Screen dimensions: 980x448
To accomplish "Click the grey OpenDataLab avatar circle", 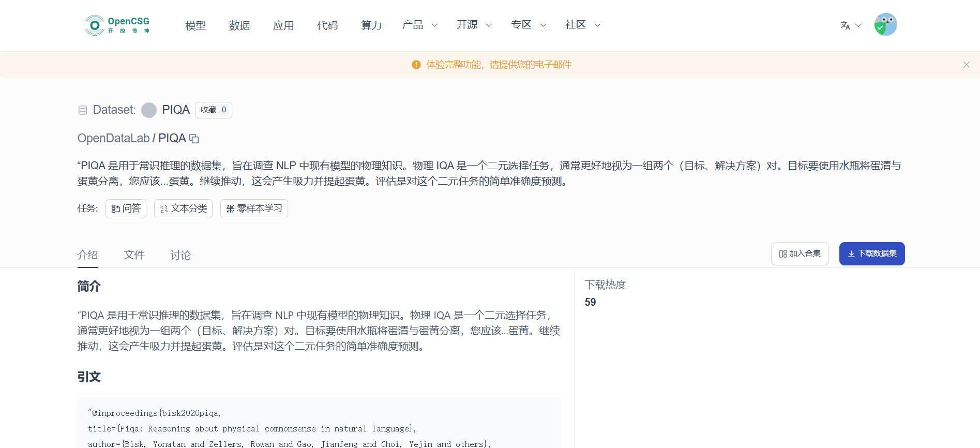I will tap(149, 110).
